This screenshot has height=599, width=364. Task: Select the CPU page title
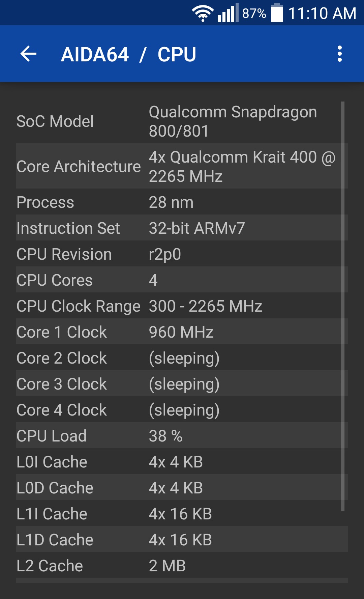point(177,54)
